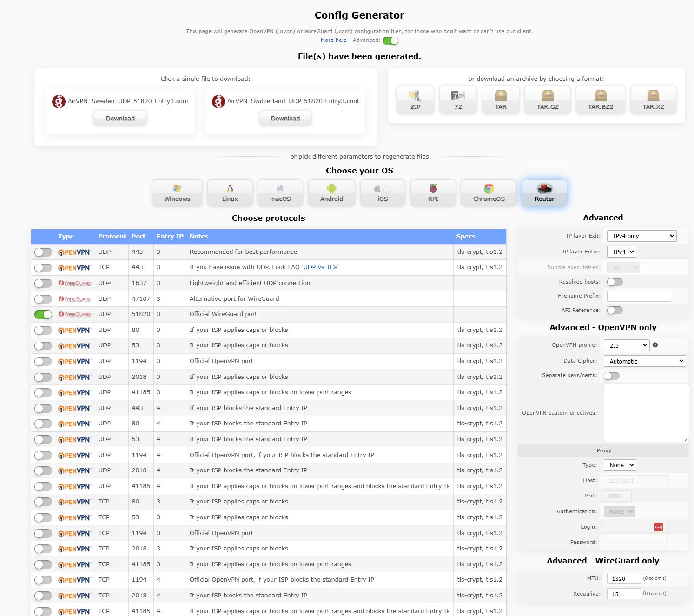The height and width of the screenshot is (616, 694).
Task: Select the RPI raspberry OS option
Action: [433, 193]
